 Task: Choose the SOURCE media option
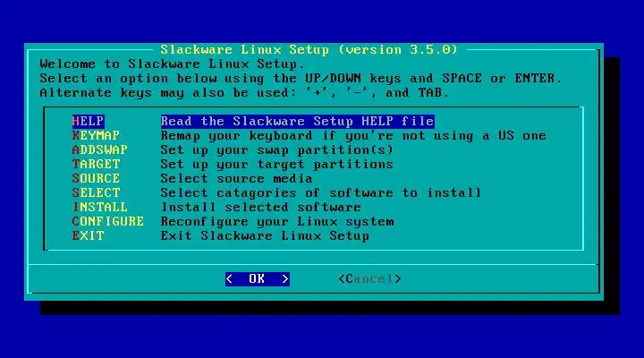click(96, 178)
